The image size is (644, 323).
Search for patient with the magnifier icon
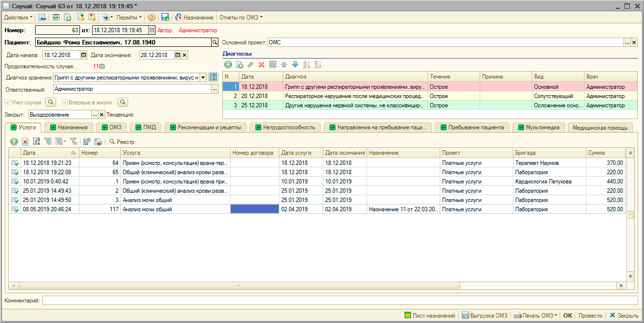(x=214, y=42)
